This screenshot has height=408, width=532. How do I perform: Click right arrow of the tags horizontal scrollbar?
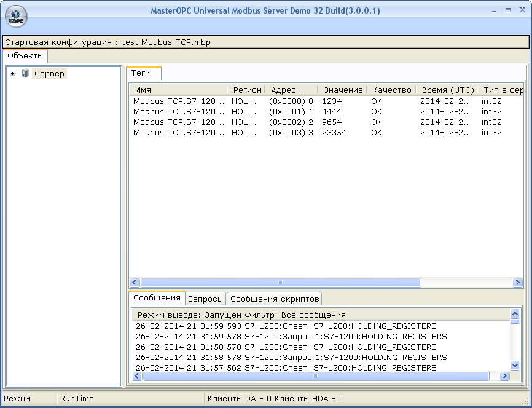[518, 282]
